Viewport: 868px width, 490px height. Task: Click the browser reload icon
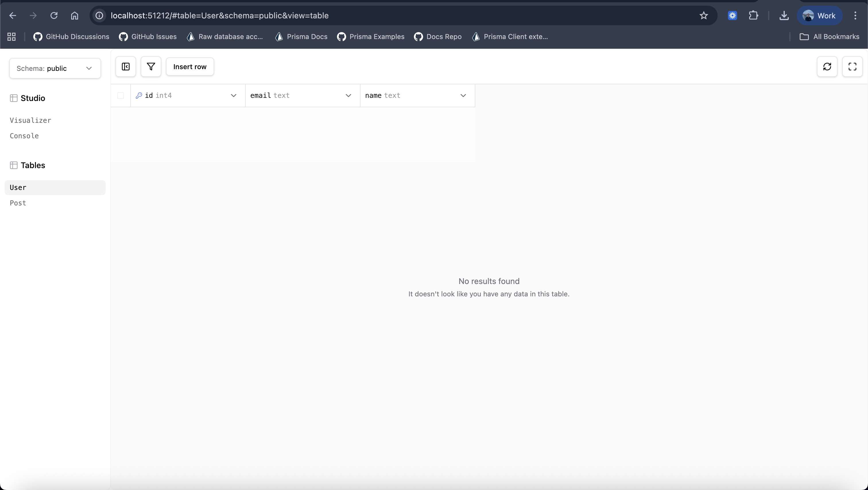54,15
